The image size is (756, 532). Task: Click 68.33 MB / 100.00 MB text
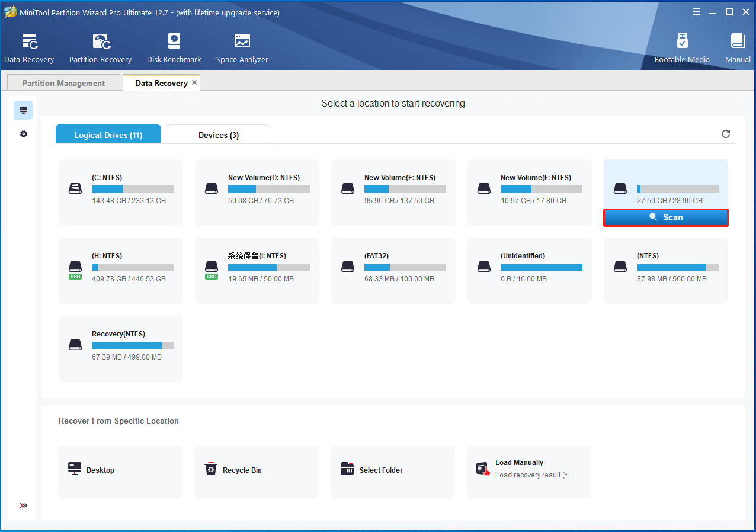(399, 279)
